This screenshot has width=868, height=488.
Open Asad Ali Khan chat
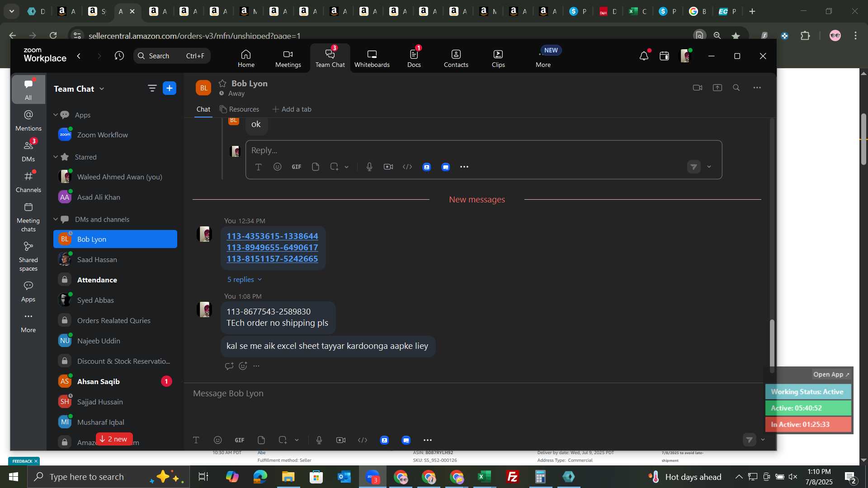115,197
